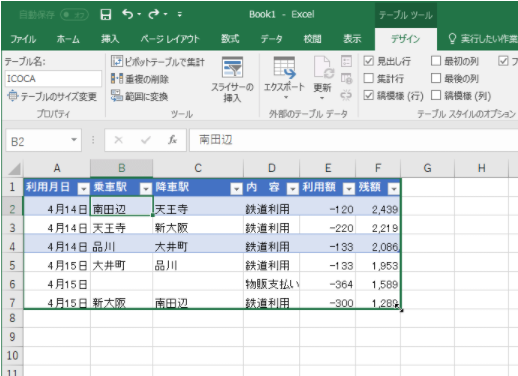Switch to the ホーム tab
The image size is (518, 376).
click(x=68, y=39)
